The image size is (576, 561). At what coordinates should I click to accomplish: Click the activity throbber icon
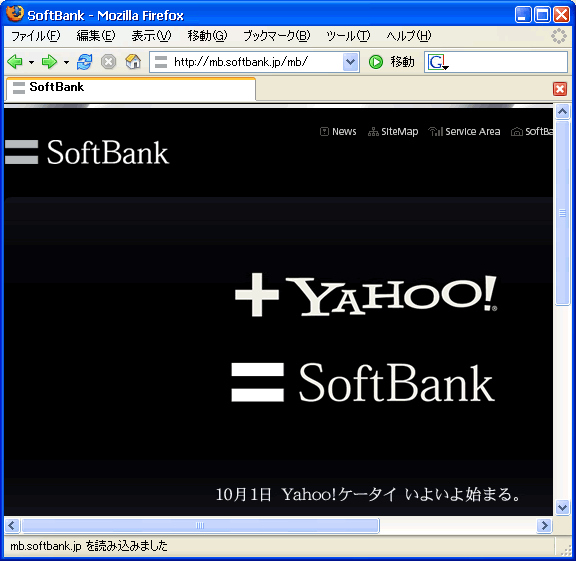click(x=559, y=36)
